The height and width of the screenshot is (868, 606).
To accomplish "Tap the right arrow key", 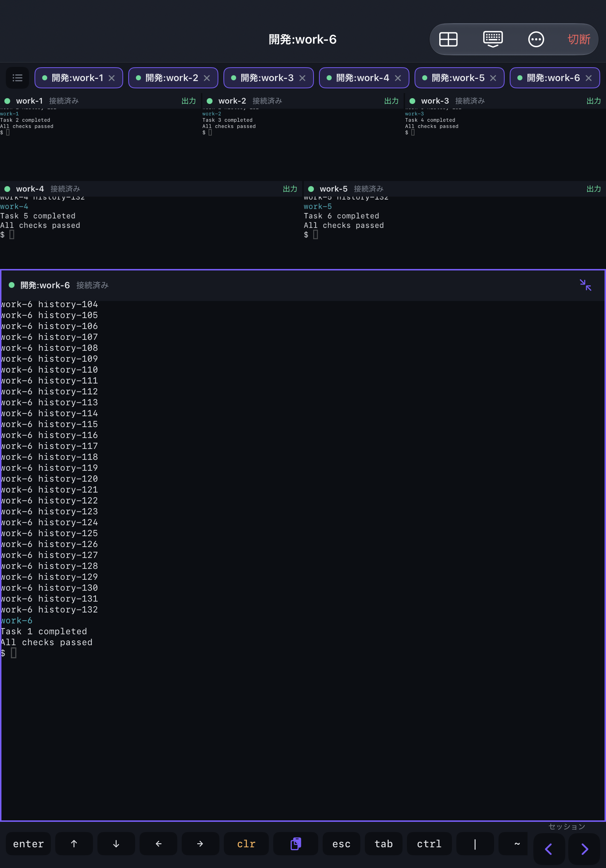I will tap(200, 844).
